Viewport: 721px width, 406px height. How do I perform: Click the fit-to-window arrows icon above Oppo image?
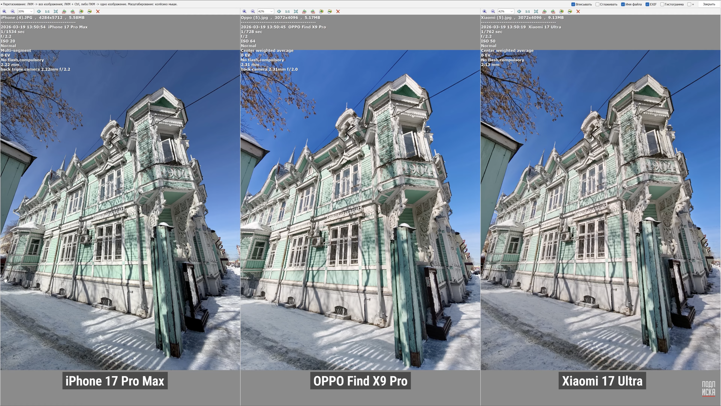tap(296, 11)
